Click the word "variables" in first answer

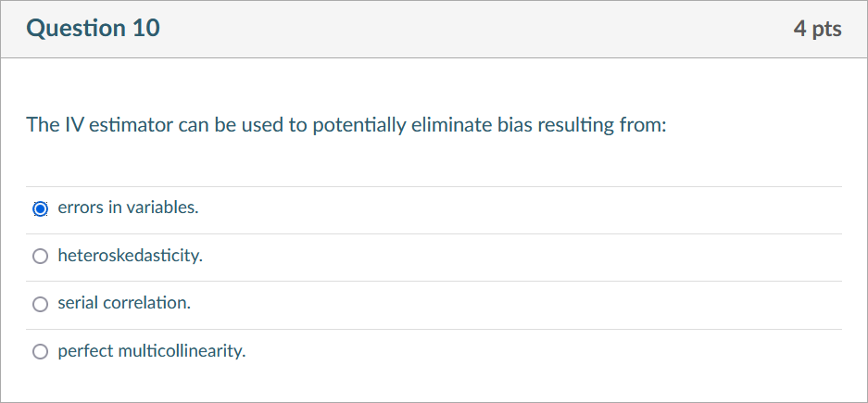[162, 208]
